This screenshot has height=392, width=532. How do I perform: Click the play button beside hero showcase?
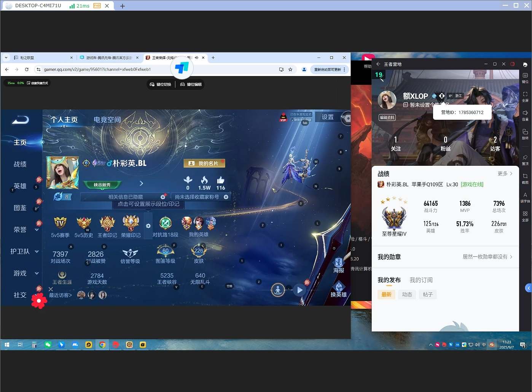pyautogui.click(x=300, y=290)
